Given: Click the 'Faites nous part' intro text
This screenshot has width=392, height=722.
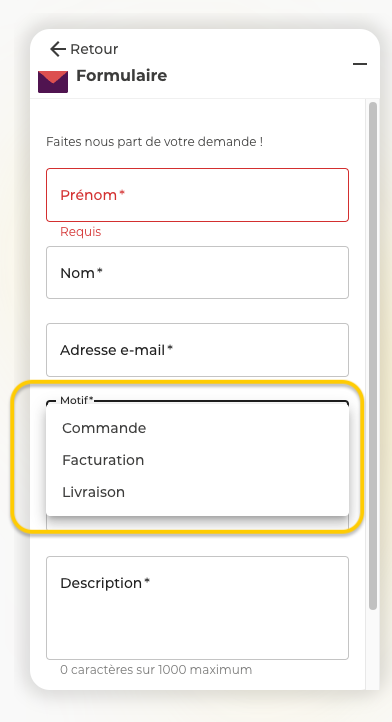Looking at the screenshot, I should point(155,142).
